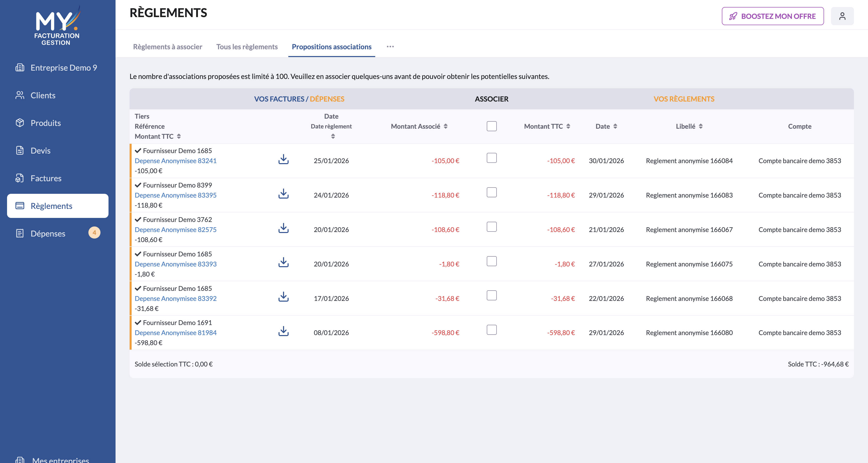Click the Clients people icon

point(20,95)
